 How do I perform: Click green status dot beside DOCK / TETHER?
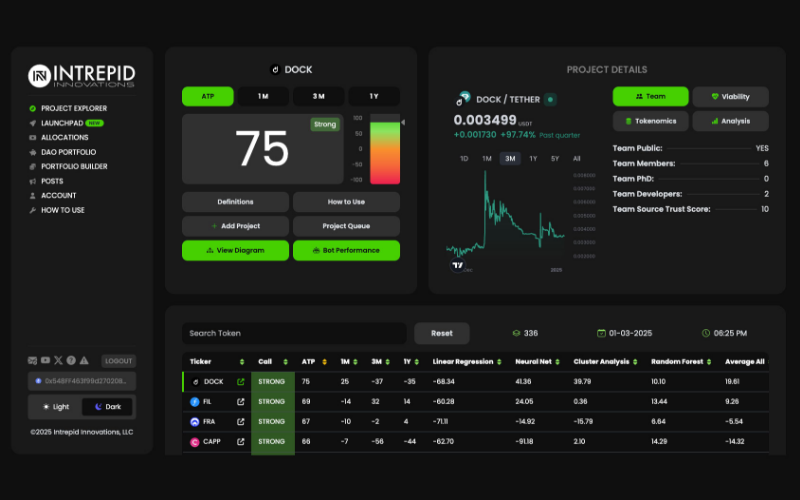(550, 99)
